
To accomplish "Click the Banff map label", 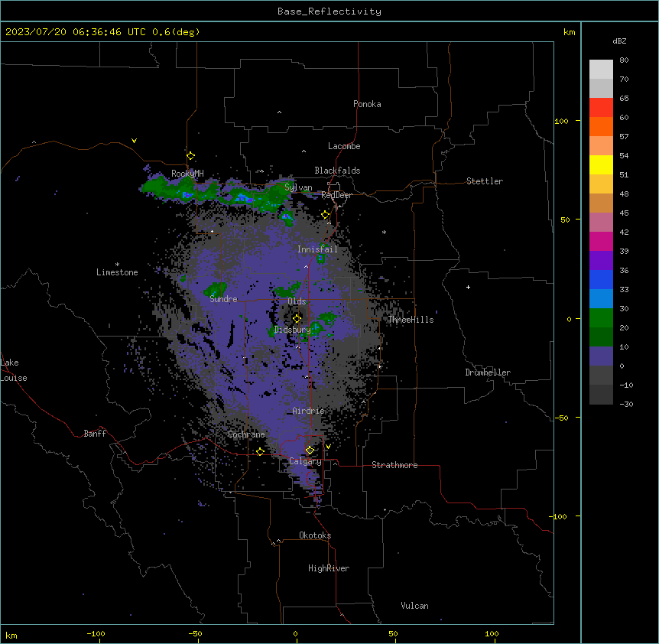I will click(x=95, y=434).
